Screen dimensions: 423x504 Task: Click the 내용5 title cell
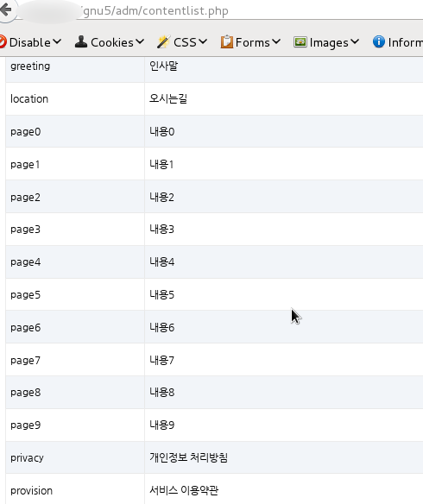(284, 295)
